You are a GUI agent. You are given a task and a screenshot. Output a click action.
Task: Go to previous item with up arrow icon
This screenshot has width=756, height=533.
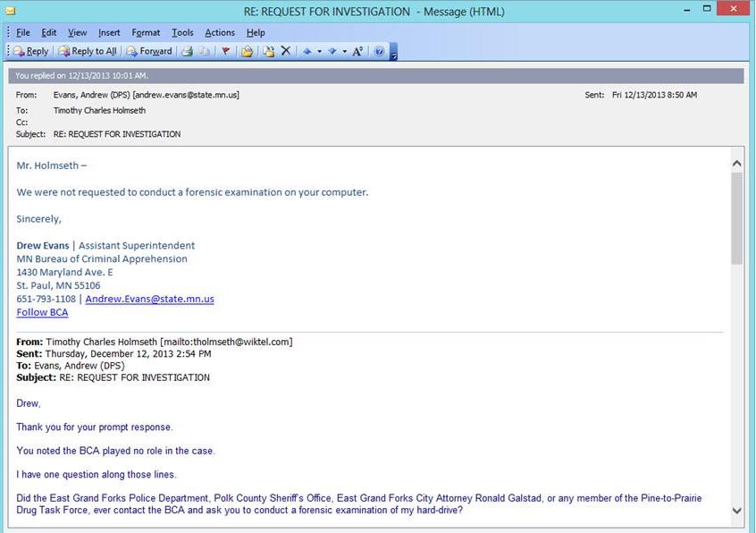pyautogui.click(x=307, y=51)
